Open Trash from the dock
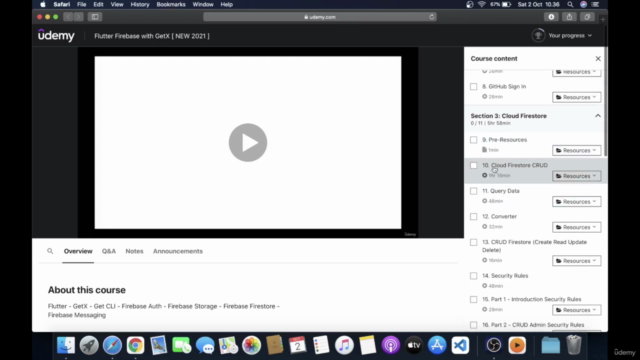Screen dimensions: 640x360 click(574, 345)
